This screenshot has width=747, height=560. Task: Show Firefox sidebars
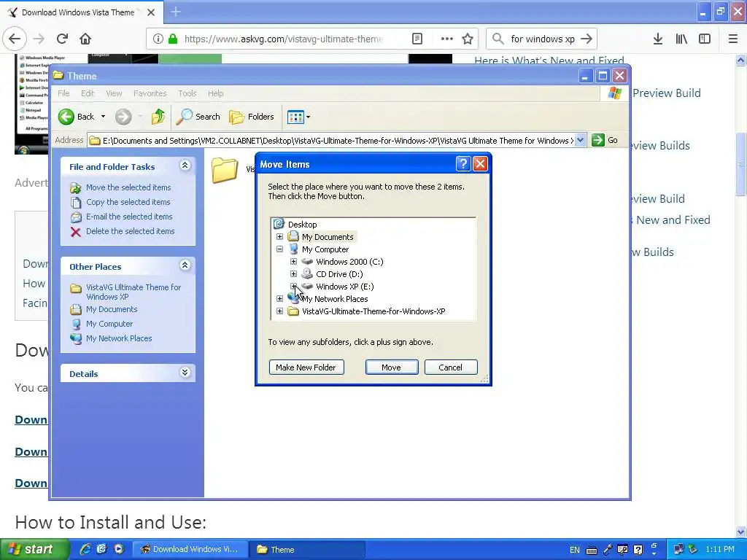click(x=705, y=39)
